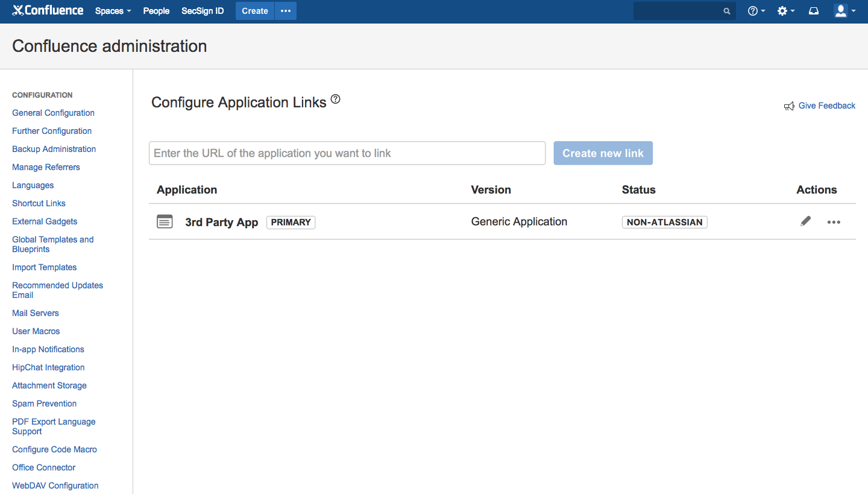Image resolution: width=868 pixels, height=494 pixels.
Task: Open the administration gear icon
Action: coord(783,10)
